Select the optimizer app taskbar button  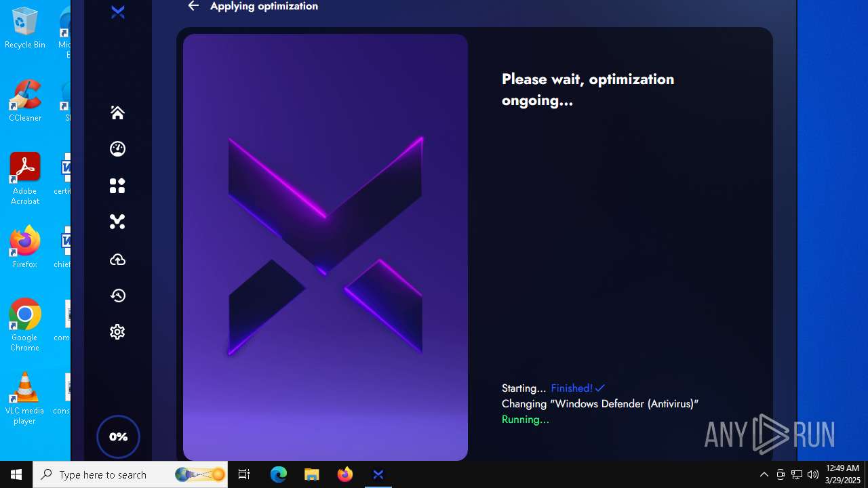(378, 474)
